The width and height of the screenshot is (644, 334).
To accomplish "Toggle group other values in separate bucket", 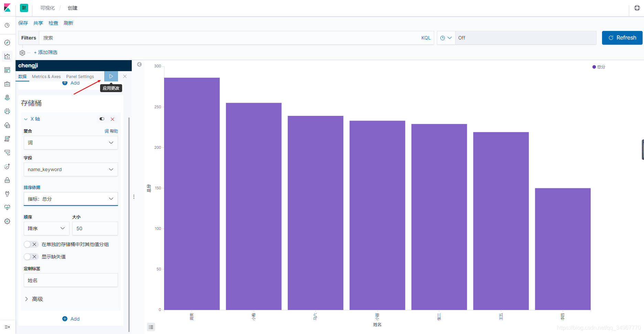I will 31,244.
